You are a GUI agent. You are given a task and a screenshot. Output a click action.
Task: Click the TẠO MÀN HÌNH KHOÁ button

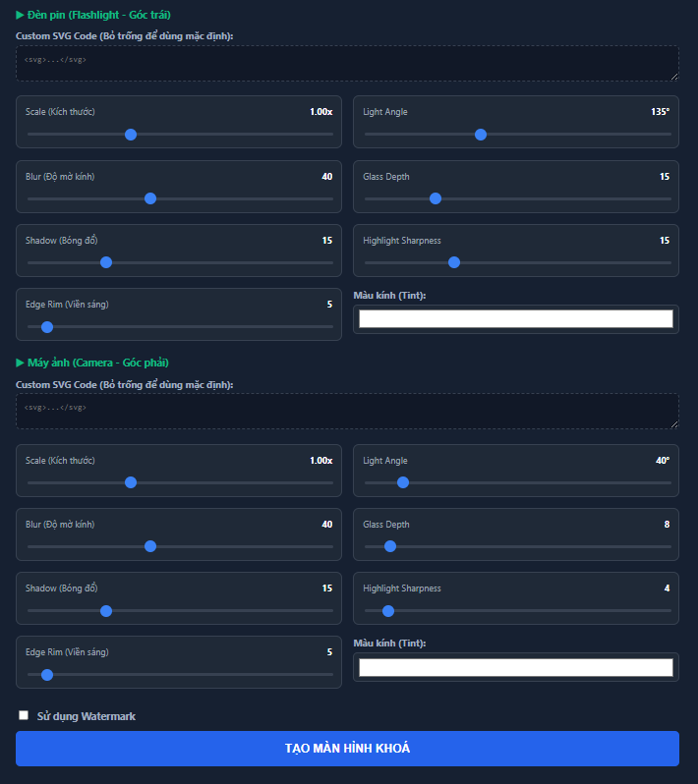347,749
